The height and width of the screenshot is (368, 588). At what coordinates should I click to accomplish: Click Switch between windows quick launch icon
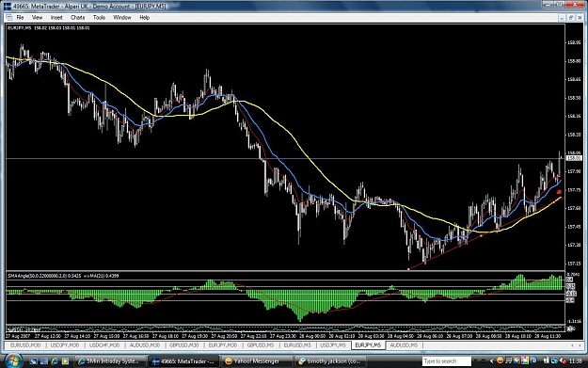pos(44,361)
